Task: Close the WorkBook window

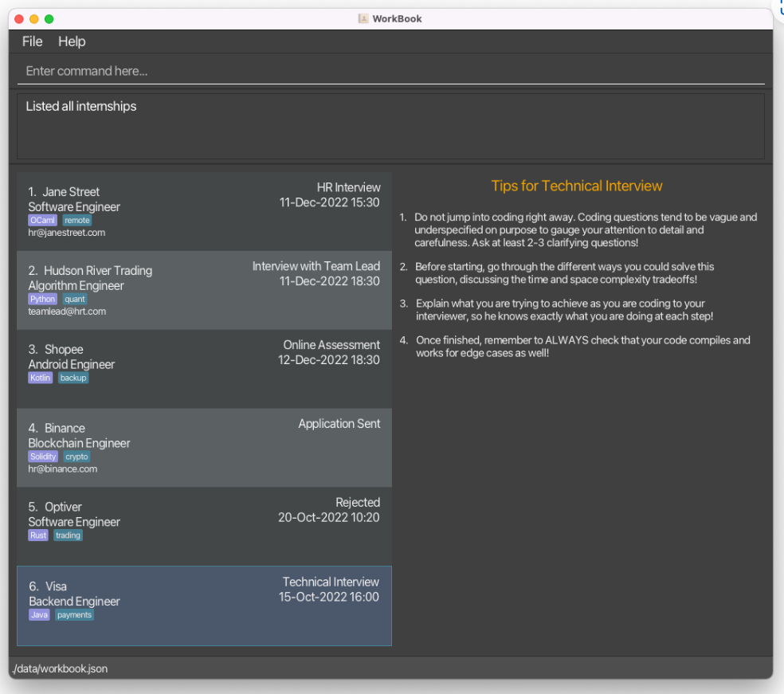Action: pos(19,19)
